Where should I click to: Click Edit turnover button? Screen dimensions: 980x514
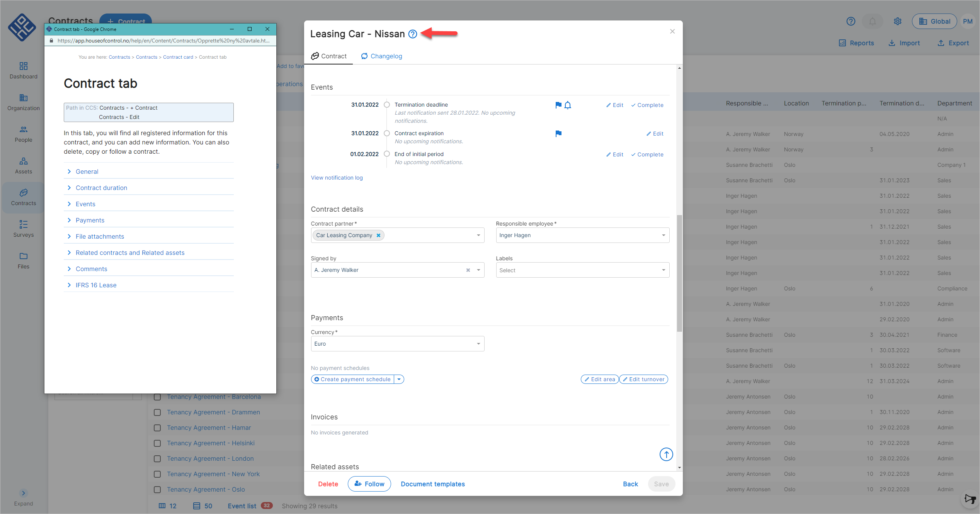(643, 379)
